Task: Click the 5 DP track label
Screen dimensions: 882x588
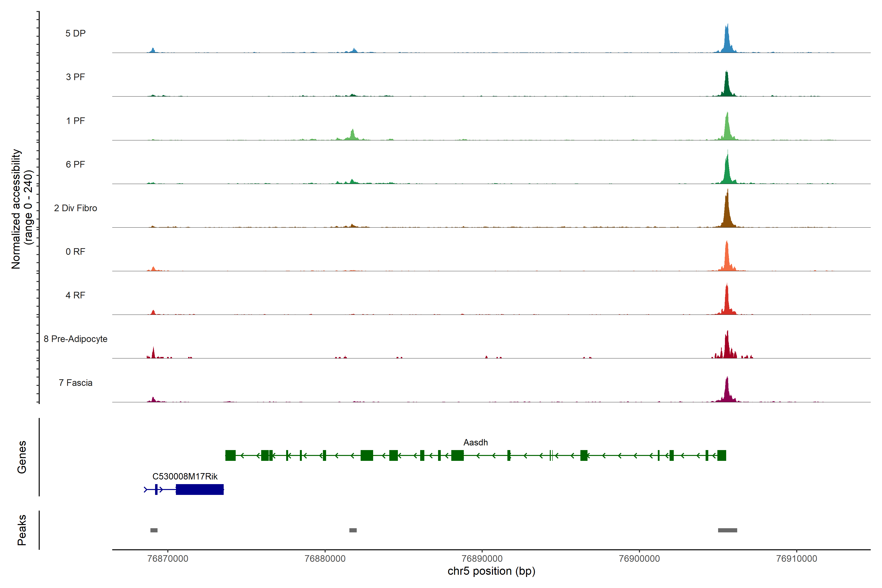Action: (x=75, y=33)
